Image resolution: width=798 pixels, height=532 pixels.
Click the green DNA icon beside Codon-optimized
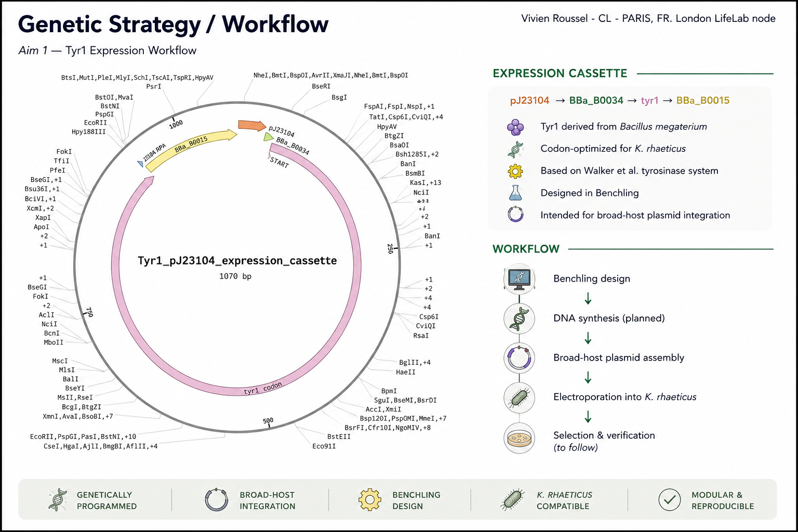(515, 149)
